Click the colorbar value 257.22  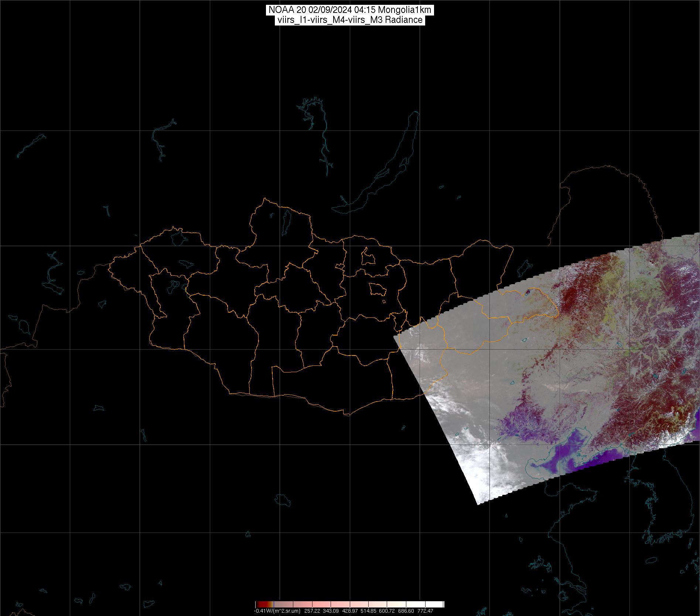tap(312, 611)
